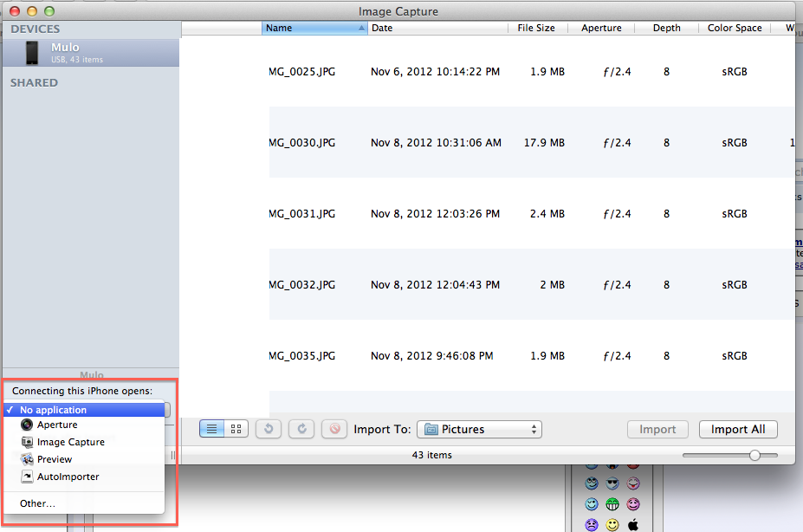
Task: Click the Pictures folder icon
Action: point(431,429)
